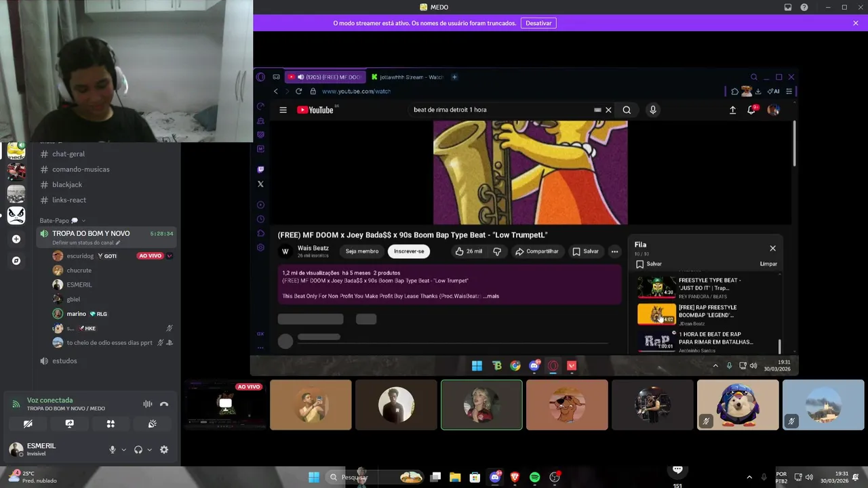Open Discord server discovery compass
Image resolution: width=868 pixels, height=488 pixels.
click(x=16, y=260)
